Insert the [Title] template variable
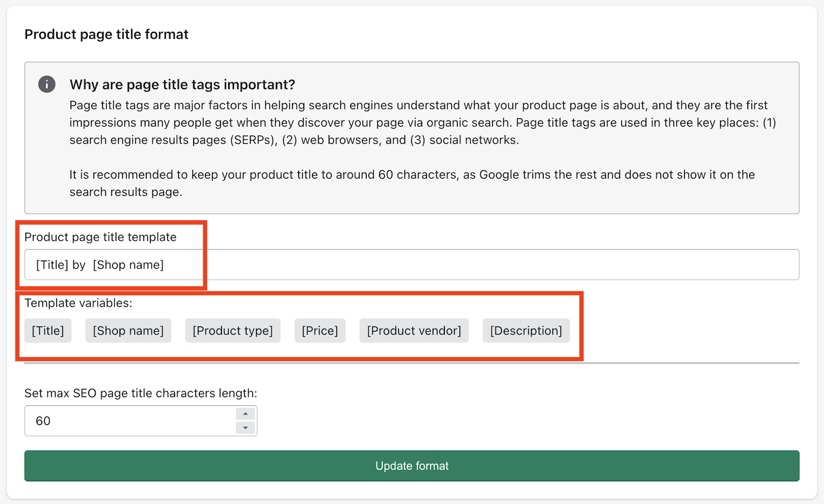The width and height of the screenshot is (824, 504). pos(48,331)
